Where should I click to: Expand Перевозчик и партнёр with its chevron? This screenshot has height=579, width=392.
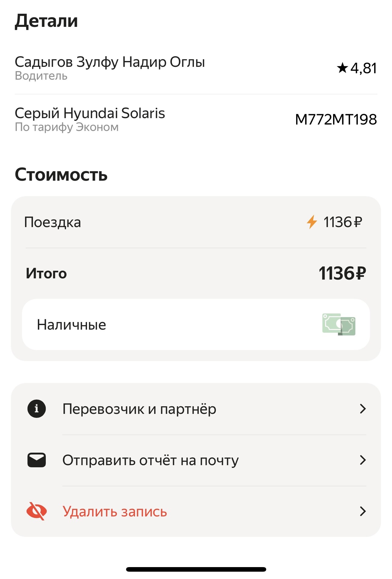coord(362,409)
